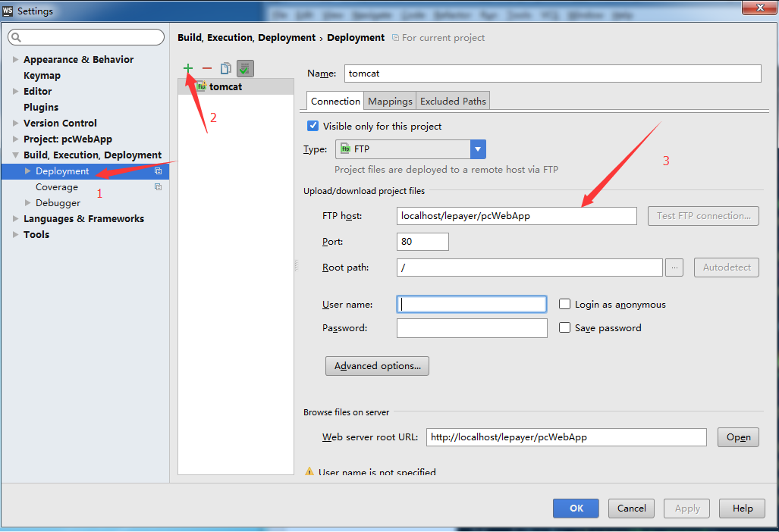Select the tomcat server entry

(x=235, y=86)
